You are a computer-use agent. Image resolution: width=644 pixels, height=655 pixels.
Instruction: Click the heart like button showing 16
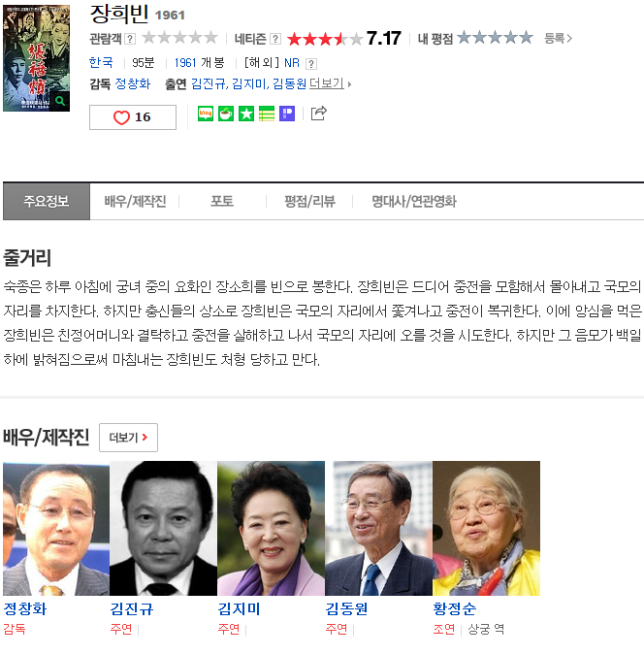click(x=133, y=117)
